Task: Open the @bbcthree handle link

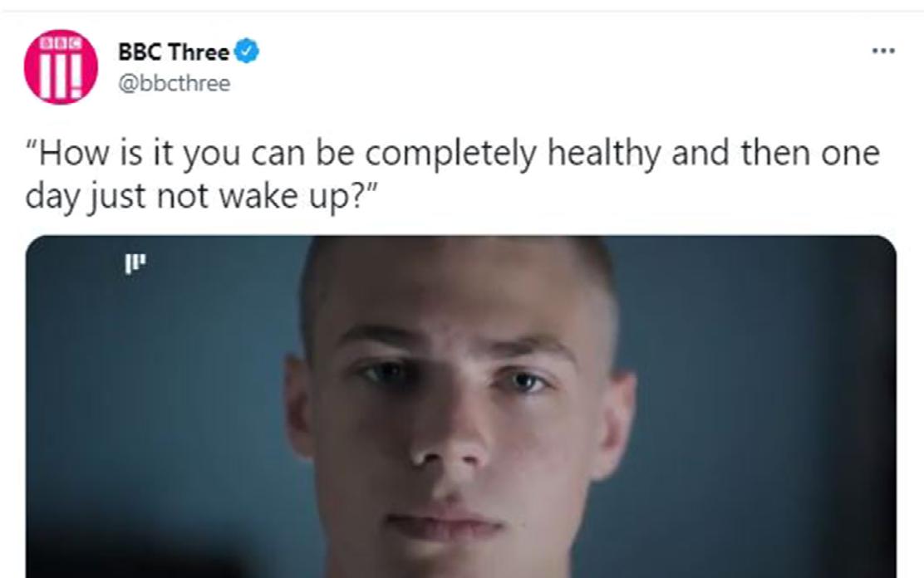Action: tap(174, 83)
